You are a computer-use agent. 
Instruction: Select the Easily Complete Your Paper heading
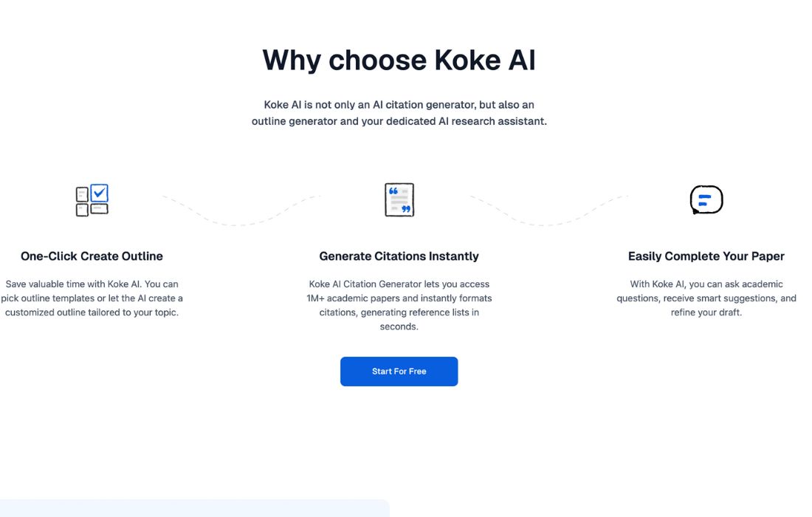(706, 256)
